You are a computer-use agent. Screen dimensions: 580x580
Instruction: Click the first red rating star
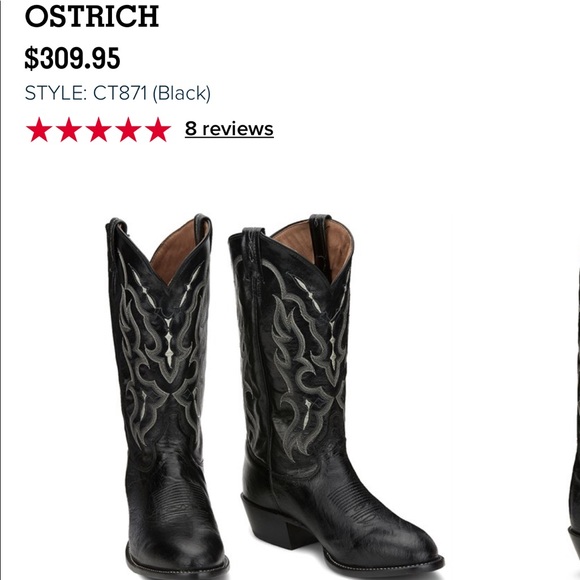[x=39, y=129]
